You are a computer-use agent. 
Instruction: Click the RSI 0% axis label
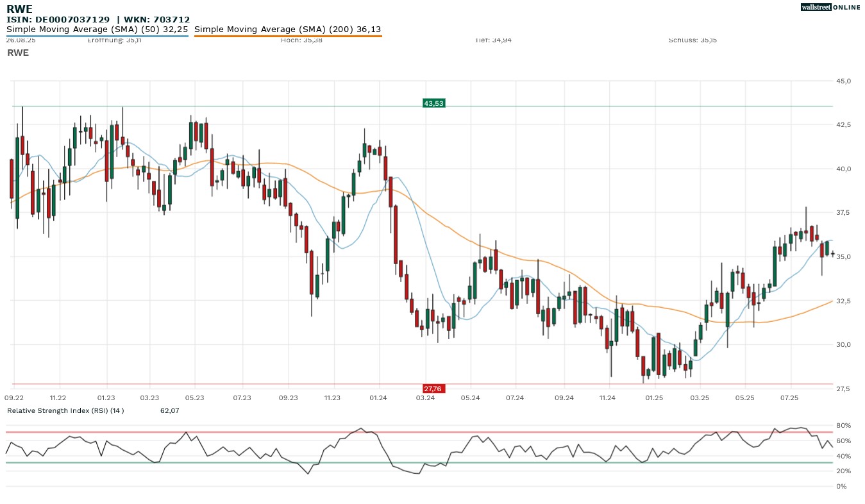point(841,487)
